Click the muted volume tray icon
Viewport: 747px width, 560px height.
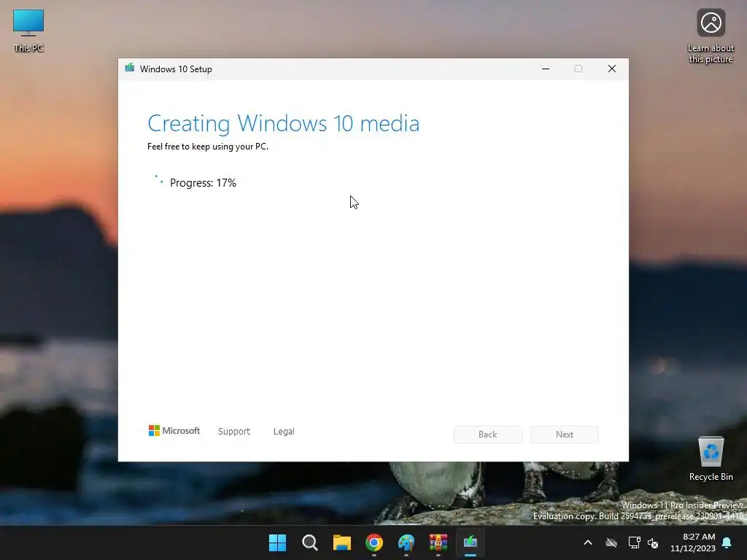tap(653, 542)
